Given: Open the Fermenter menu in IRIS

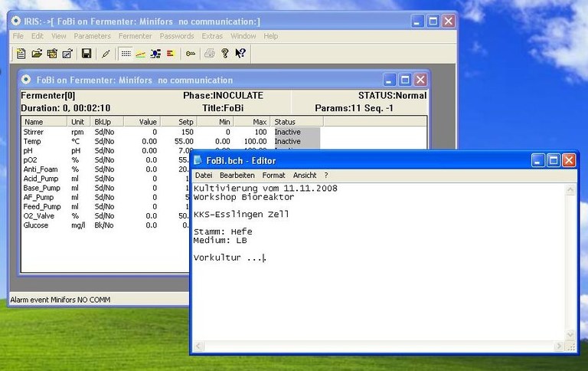Looking at the screenshot, I should click(x=135, y=36).
